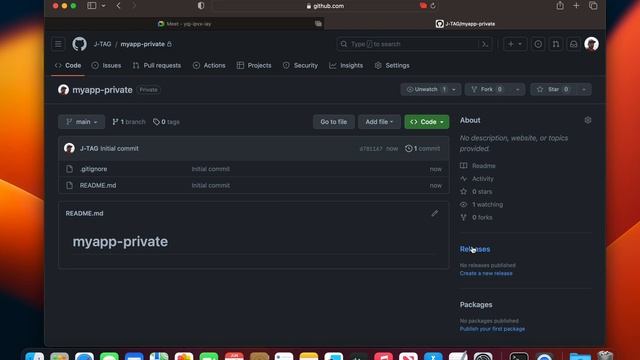Open the README.md file in file list
Screen dimensions: 640x360
coord(98,185)
